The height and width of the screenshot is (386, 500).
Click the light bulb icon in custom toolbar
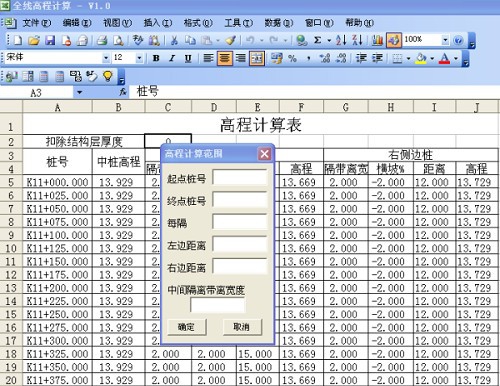tap(108, 76)
